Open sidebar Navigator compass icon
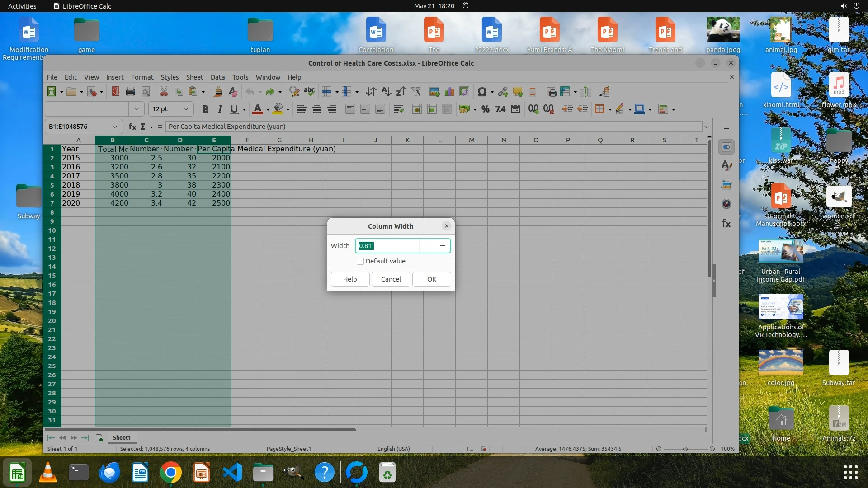 [726, 204]
